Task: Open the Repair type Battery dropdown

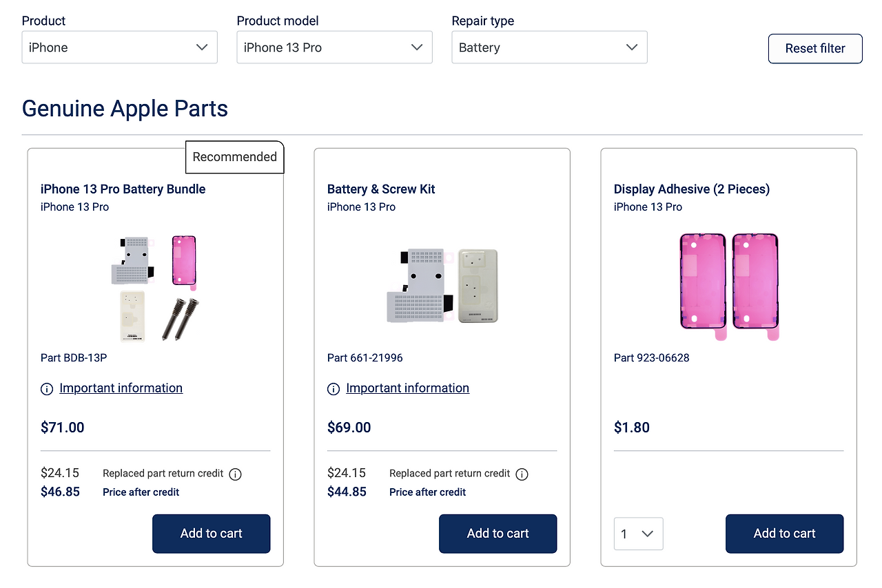Action: click(549, 48)
